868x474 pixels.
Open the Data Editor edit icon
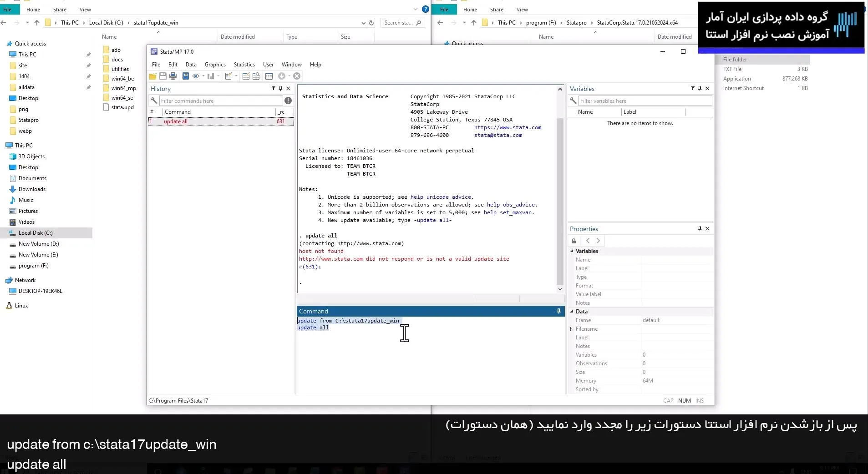[x=246, y=76]
